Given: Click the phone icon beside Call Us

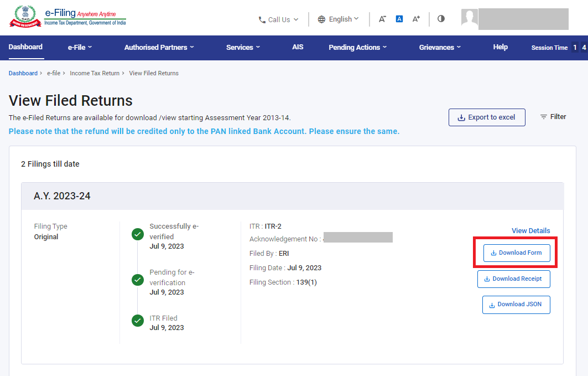Looking at the screenshot, I should tap(262, 19).
